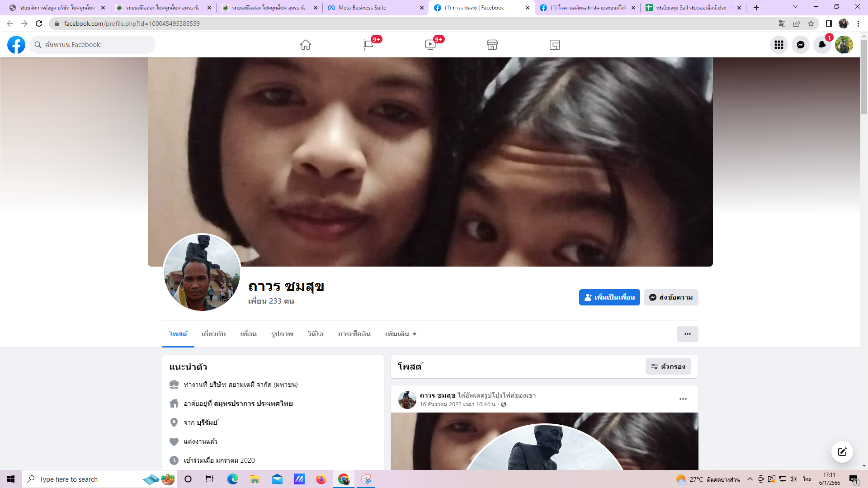The height and width of the screenshot is (488, 868).
Task: Click new message compose icon
Action: point(842,452)
